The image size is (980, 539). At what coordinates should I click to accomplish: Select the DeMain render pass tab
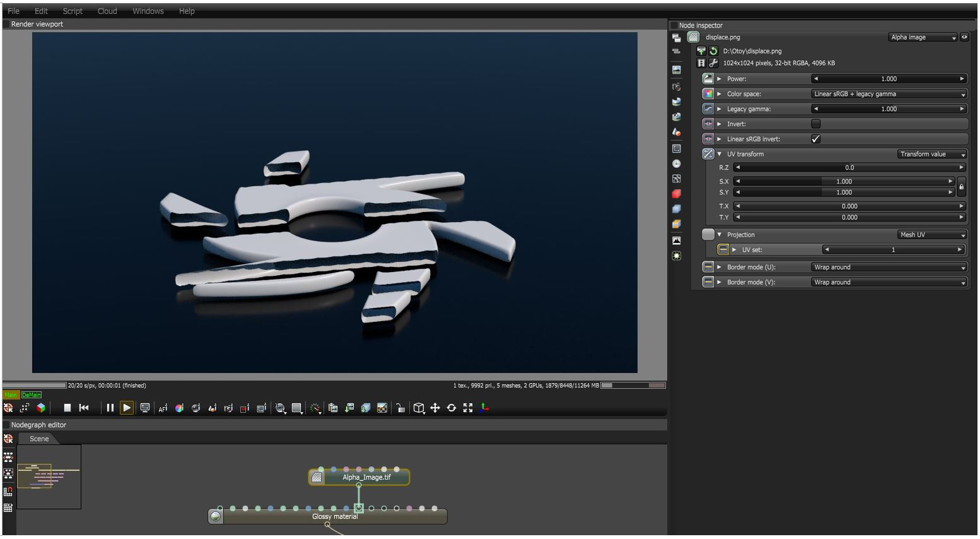click(x=32, y=395)
